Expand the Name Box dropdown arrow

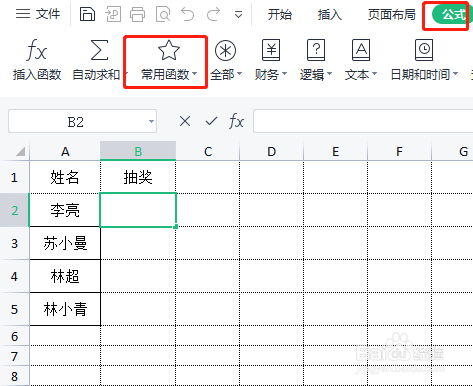(151, 121)
